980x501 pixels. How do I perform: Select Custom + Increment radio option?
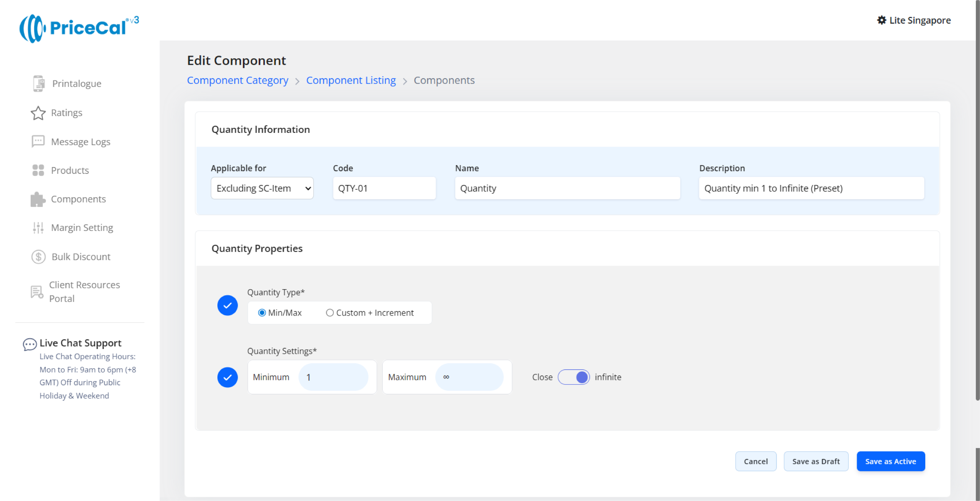[x=330, y=313]
